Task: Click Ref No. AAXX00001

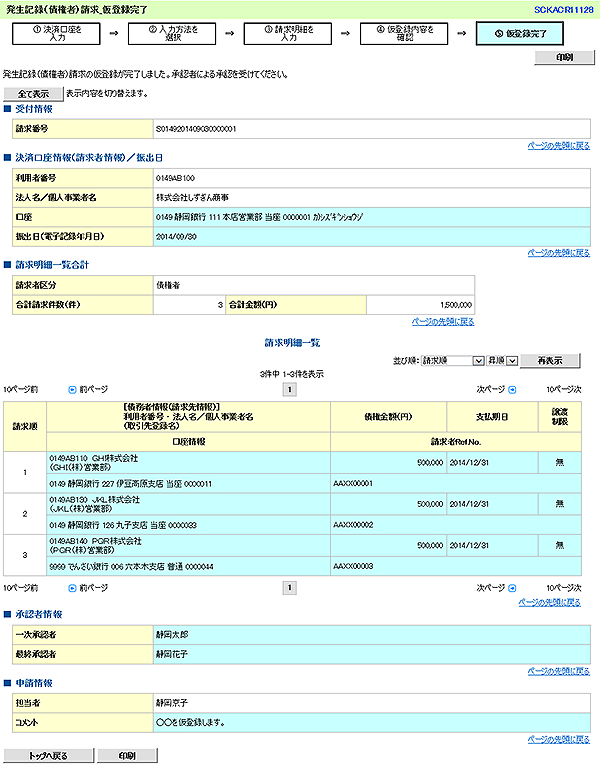Action: pos(353,483)
